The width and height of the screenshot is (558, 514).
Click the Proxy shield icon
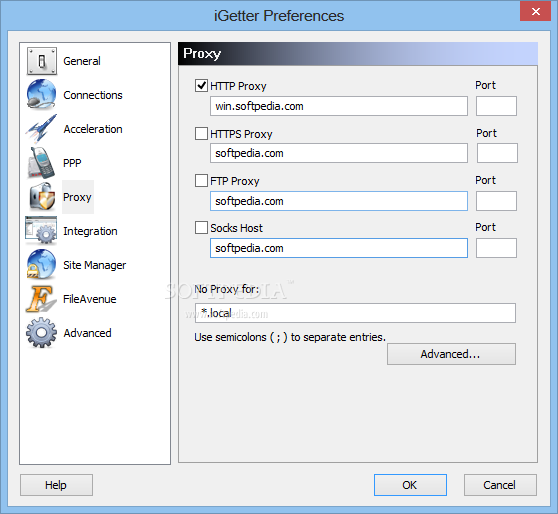pyautogui.click(x=42, y=196)
